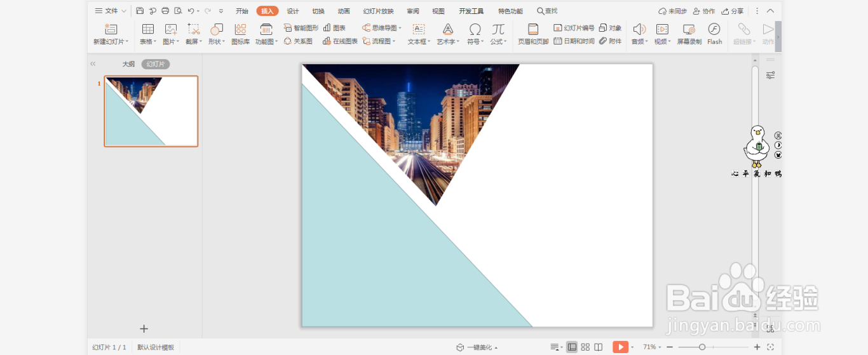Click the Redo arrow icon
Screen dimensions: 868x355
[x=207, y=11]
